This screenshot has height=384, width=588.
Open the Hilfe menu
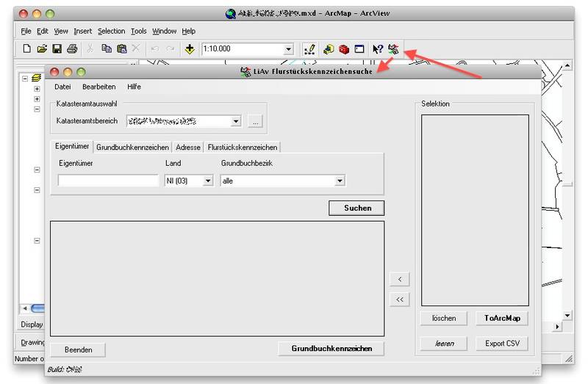tap(134, 87)
